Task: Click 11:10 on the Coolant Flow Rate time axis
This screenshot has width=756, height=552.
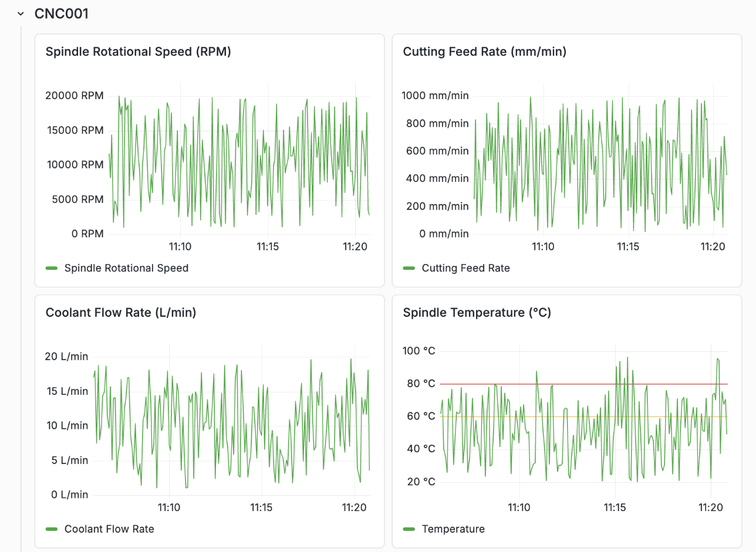Action: point(168,507)
